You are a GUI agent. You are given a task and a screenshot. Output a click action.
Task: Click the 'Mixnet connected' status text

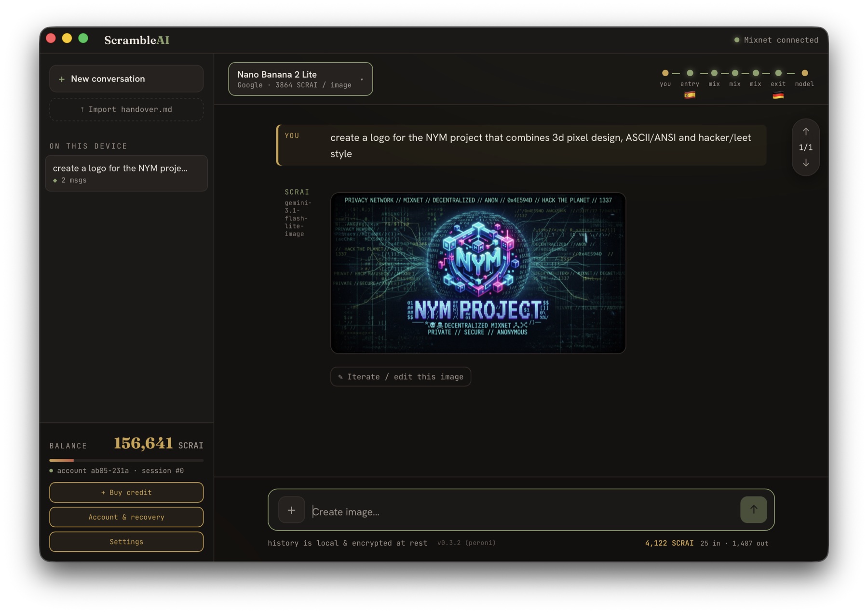[781, 40]
